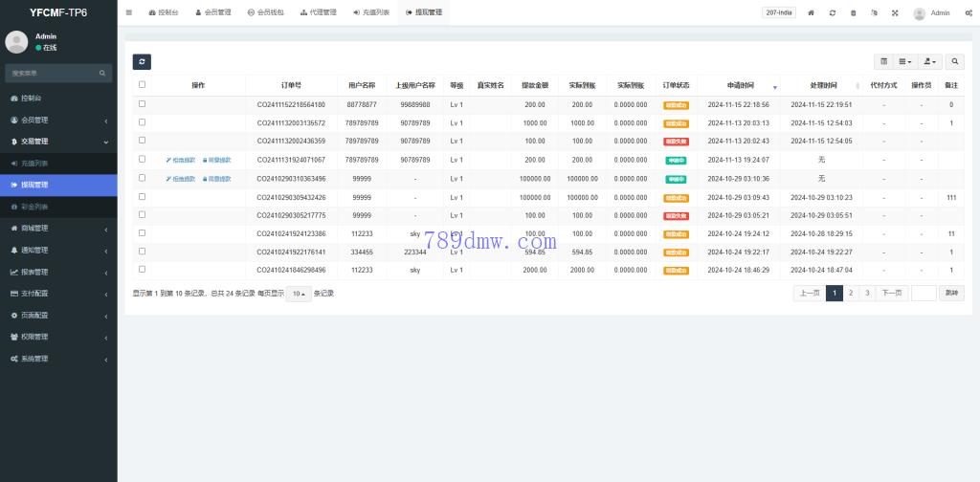The height and width of the screenshot is (482, 980).
Task: Open the 充值列表 top tab
Action: 370,13
